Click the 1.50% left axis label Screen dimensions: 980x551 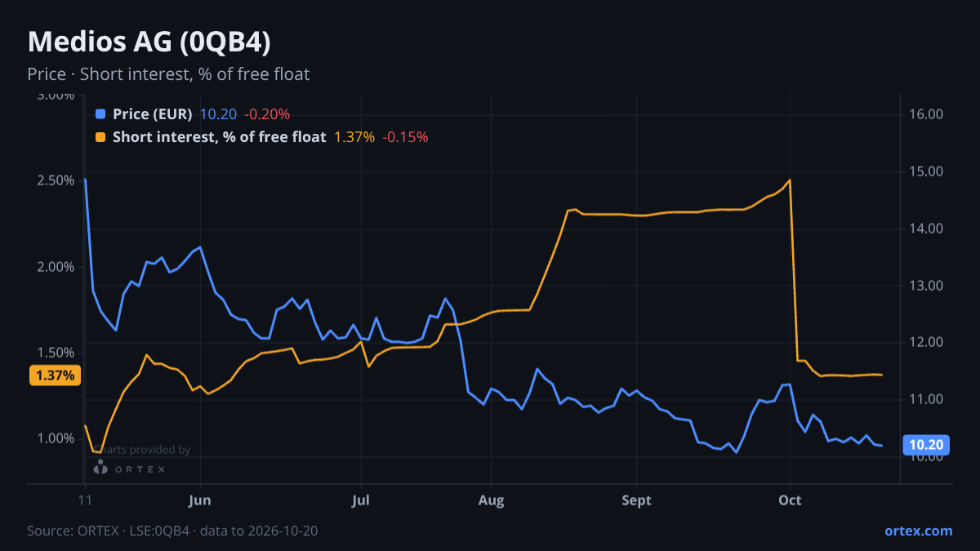54,353
